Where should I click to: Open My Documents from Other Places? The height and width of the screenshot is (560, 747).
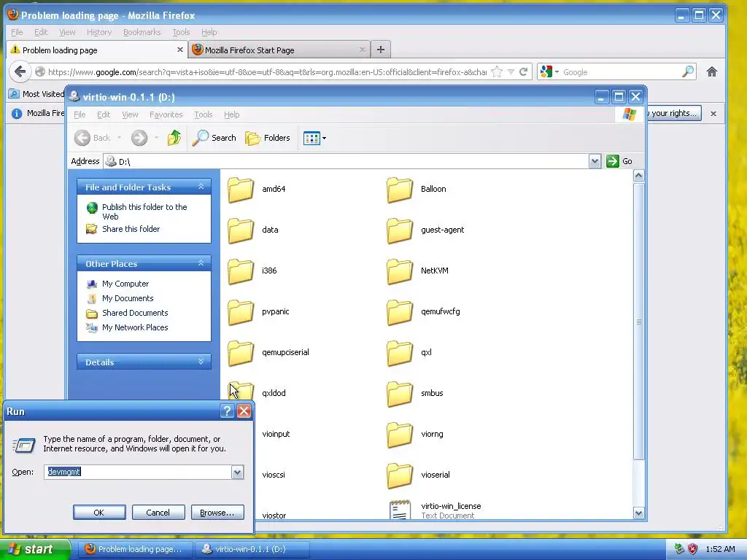(x=128, y=298)
